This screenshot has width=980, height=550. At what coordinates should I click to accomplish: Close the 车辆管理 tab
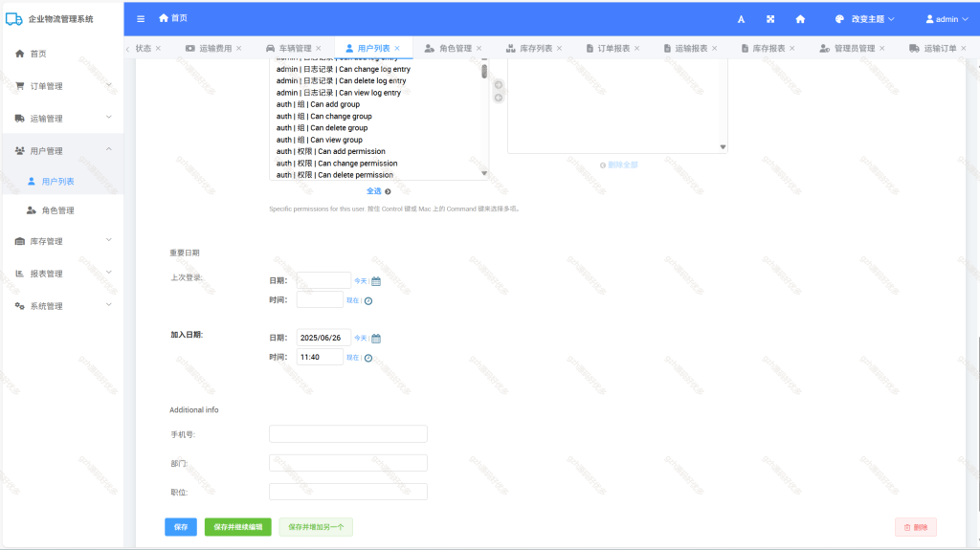coord(318,48)
